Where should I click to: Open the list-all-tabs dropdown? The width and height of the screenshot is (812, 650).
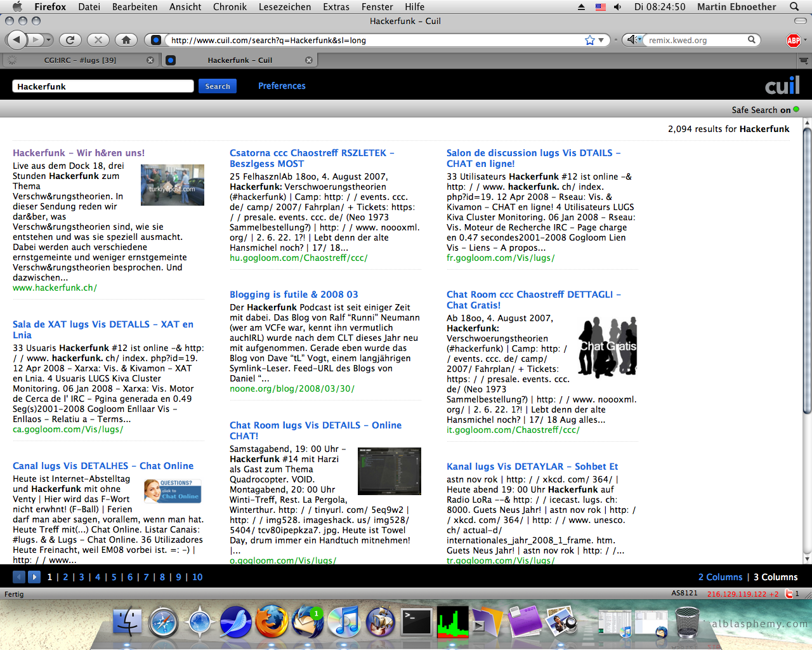pos(804,60)
